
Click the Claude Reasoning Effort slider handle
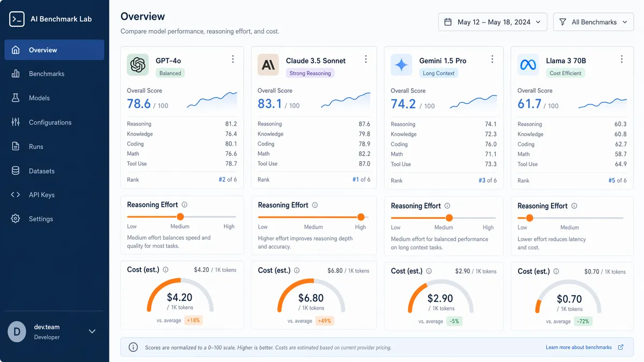point(361,217)
